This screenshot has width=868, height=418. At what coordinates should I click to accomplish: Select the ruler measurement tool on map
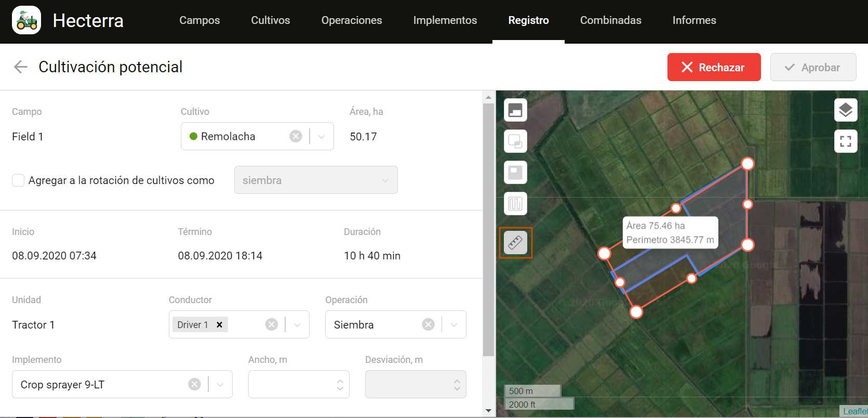tap(515, 243)
